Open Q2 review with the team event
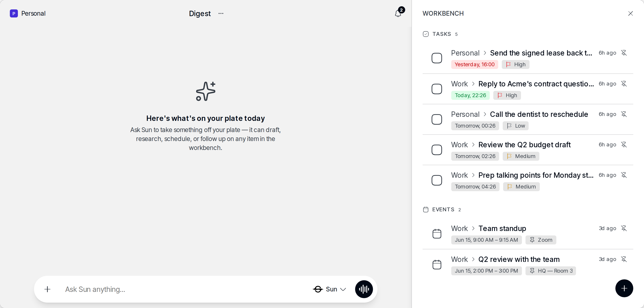The height and width of the screenshot is (308, 644). pos(519,259)
